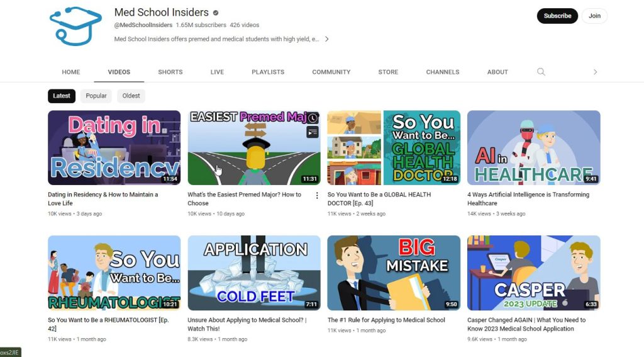The image size is (644, 357).
Task: Open the Shorts tab
Action: click(170, 72)
